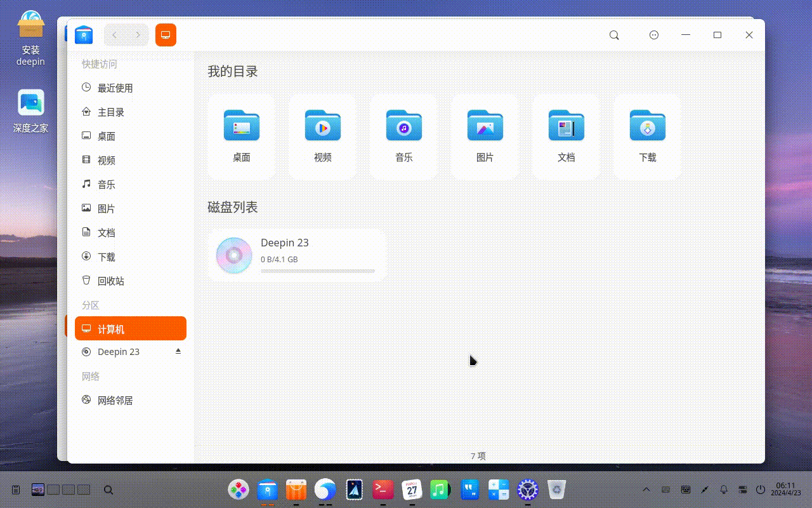Image resolution: width=812 pixels, height=508 pixels.
Task: Open the notification bell in the system tray
Action: (x=723, y=490)
